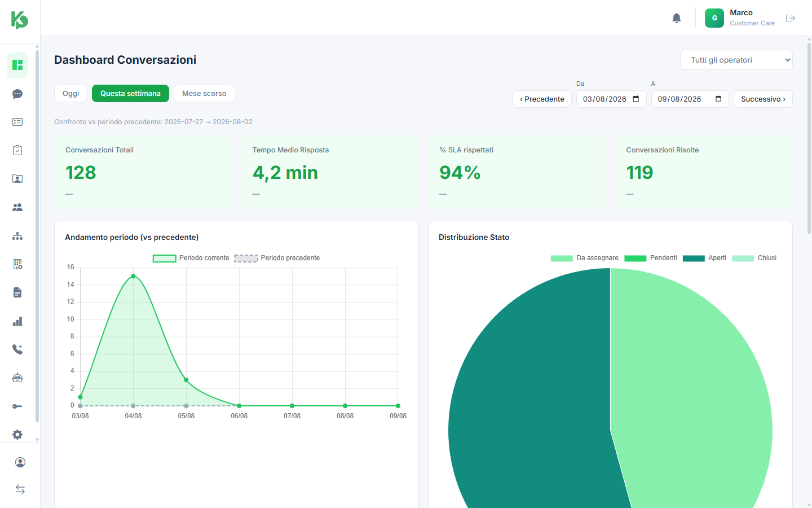Toggle Periodo corrente legend in line chart
Screen dimensions: 812x508
(191, 258)
